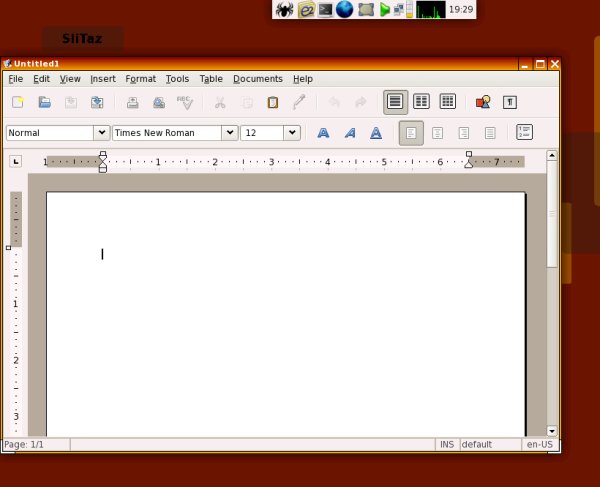Click the New document icon
Screen dimensions: 600x487
pos(18,102)
